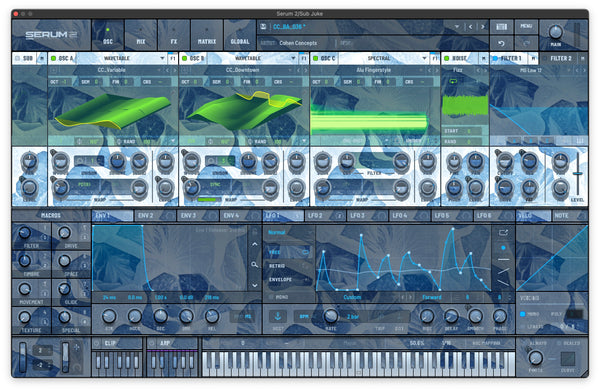This screenshot has height=391, width=600.
Task: Switch to the MIX tab
Action: (141, 35)
